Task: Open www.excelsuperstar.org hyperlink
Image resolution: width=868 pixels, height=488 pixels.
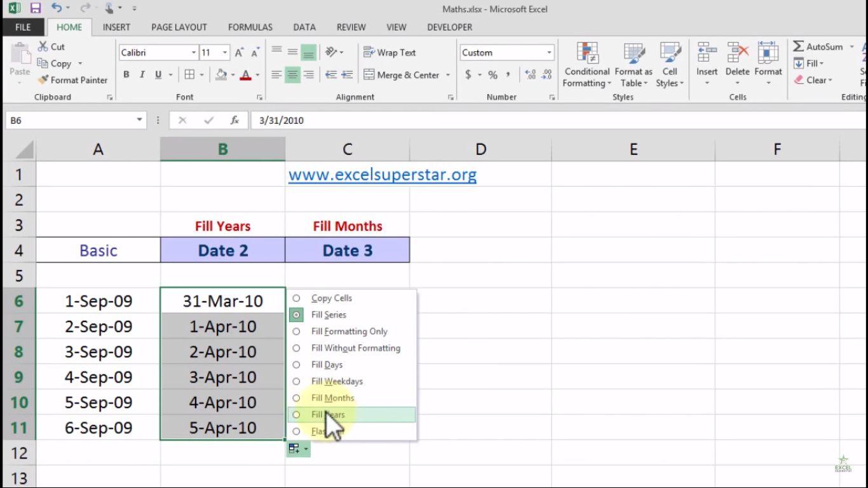Action: coord(383,175)
